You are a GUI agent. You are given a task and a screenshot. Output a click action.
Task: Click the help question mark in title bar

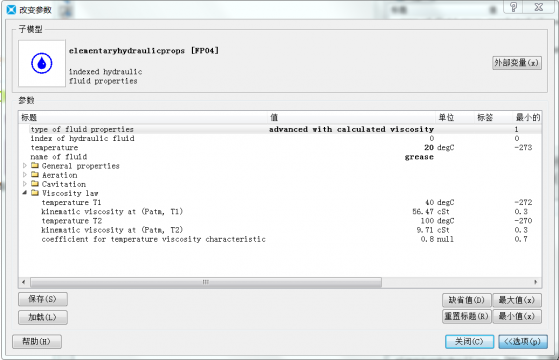coord(513,7)
